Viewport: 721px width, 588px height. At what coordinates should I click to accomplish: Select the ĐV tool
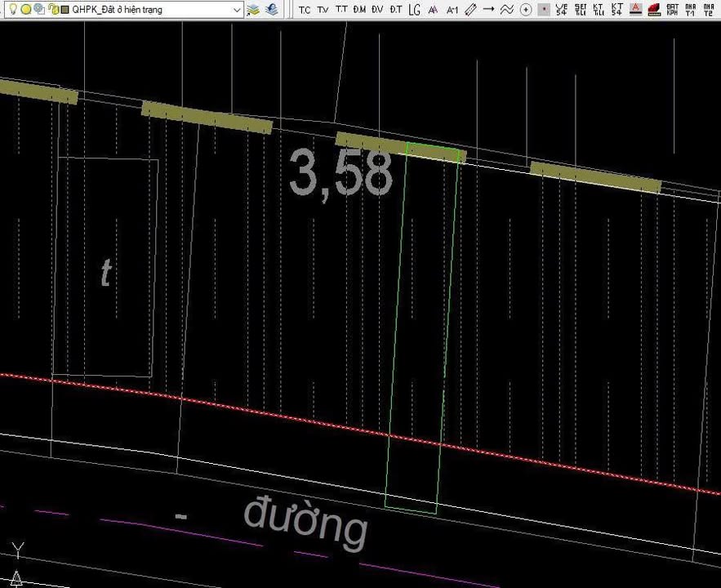click(378, 10)
